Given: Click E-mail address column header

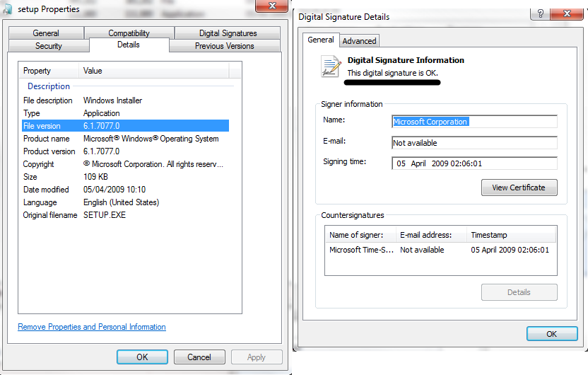Looking at the screenshot, I should [432, 235].
